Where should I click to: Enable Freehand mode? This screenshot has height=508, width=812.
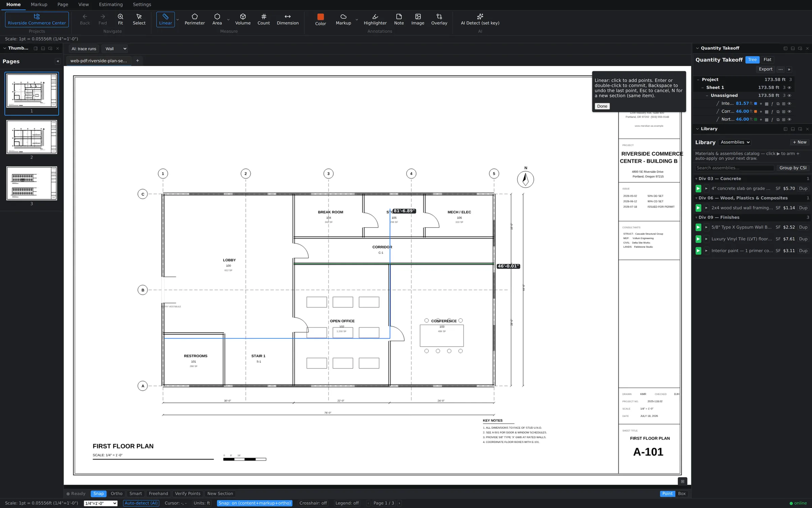(158, 494)
